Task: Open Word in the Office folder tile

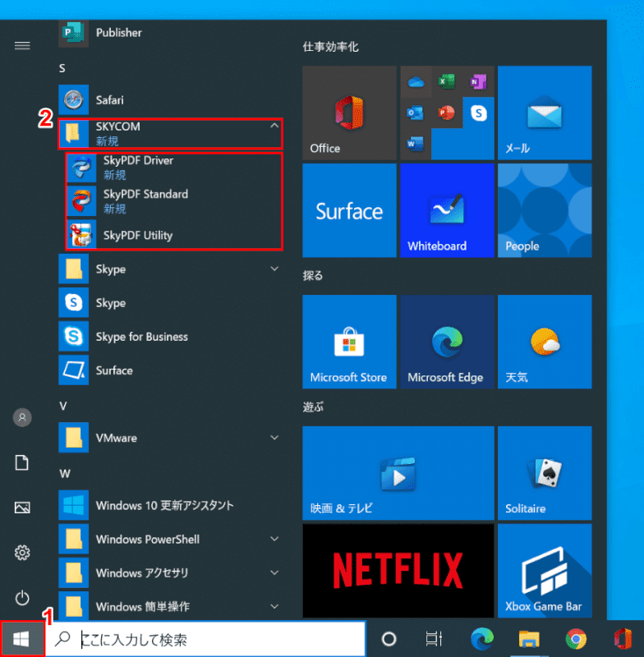Action: (x=416, y=145)
